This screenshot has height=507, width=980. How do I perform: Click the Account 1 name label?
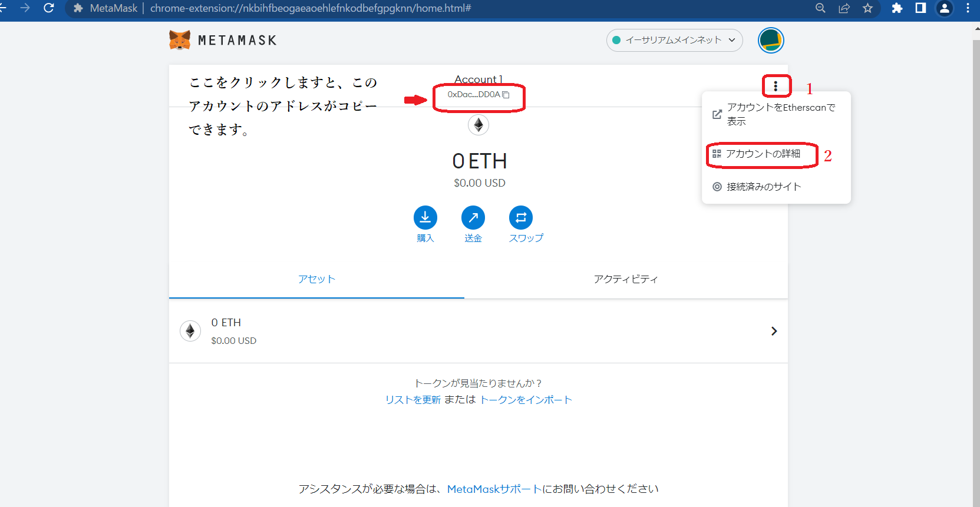tap(479, 79)
